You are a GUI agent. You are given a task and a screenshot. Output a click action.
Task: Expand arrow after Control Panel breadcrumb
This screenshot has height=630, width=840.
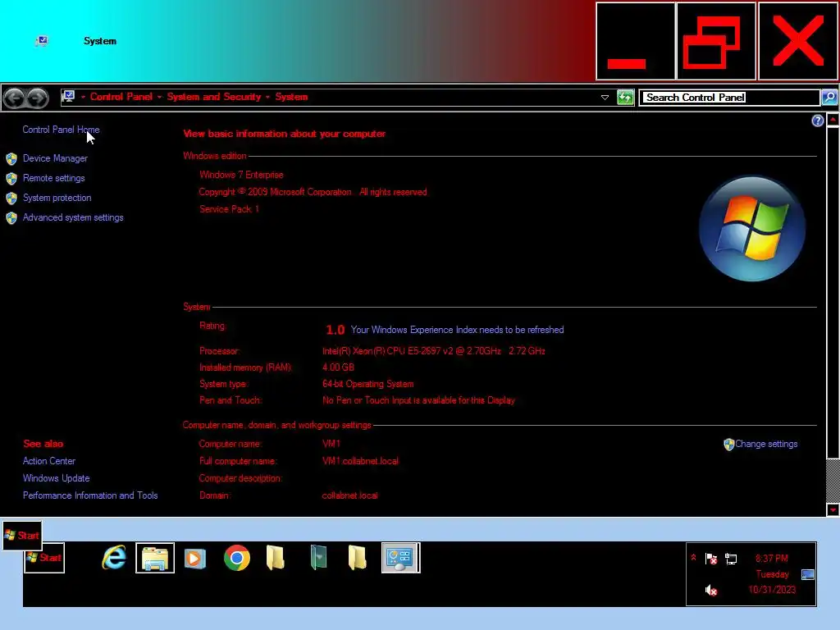click(160, 98)
